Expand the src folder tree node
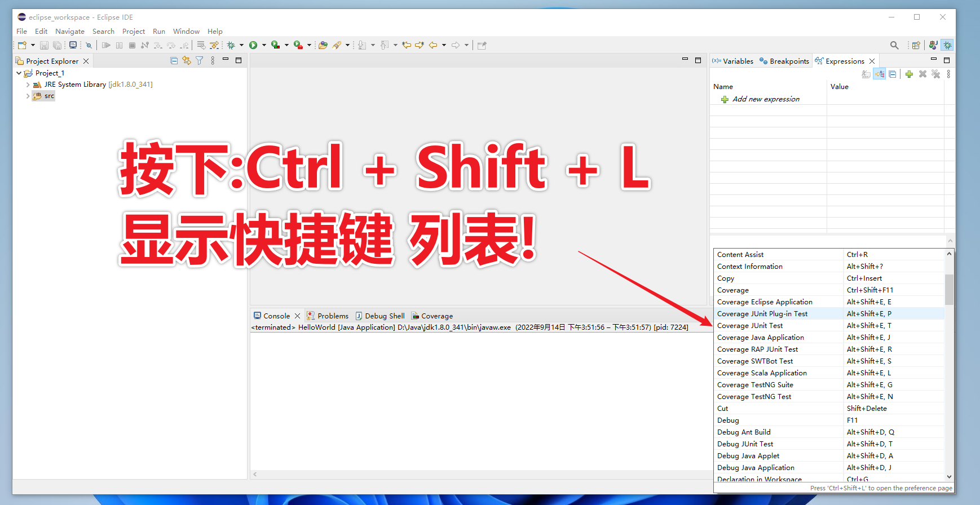This screenshot has width=980, height=505. click(28, 96)
